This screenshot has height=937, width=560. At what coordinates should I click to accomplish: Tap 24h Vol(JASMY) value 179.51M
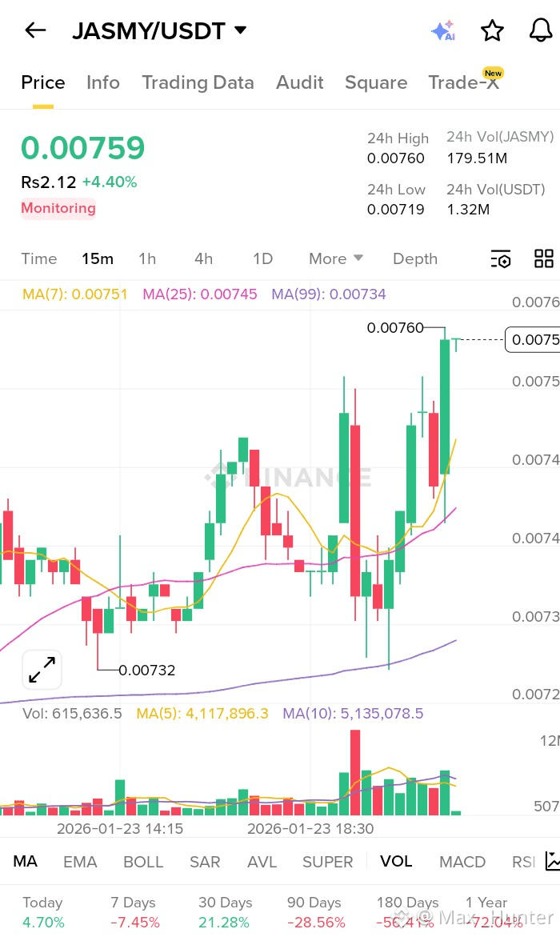point(477,158)
